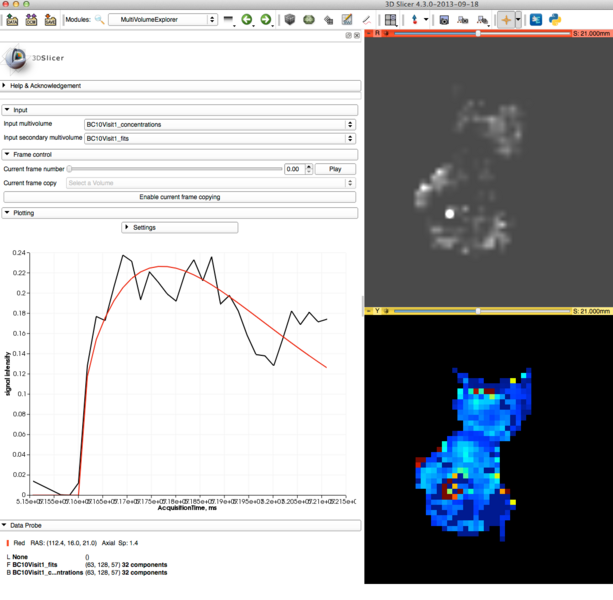Click the 3DSlicer logo
Image resolution: width=613 pixels, height=600 pixels.
[33, 59]
